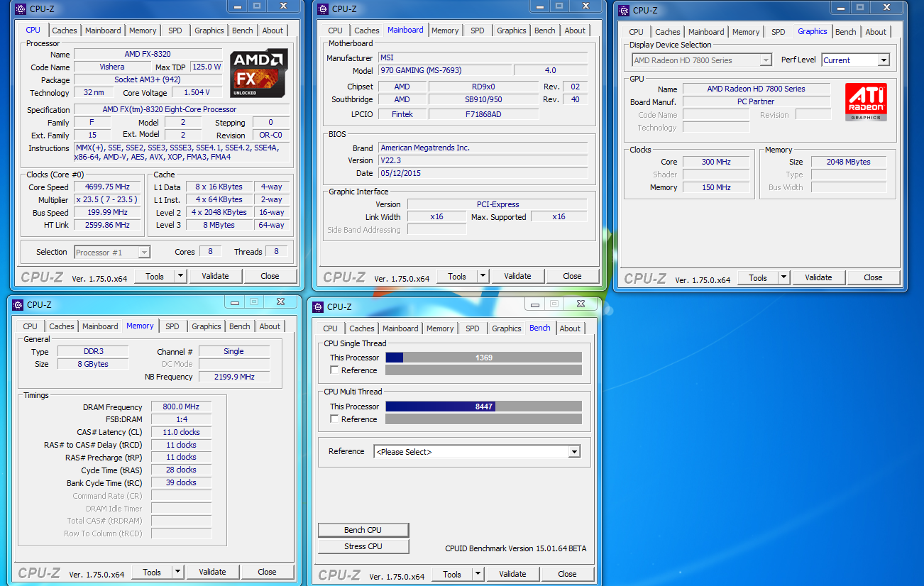The width and height of the screenshot is (924, 586).
Task: Click the ATI Radeon Graphics logo
Action: pyautogui.click(x=866, y=102)
